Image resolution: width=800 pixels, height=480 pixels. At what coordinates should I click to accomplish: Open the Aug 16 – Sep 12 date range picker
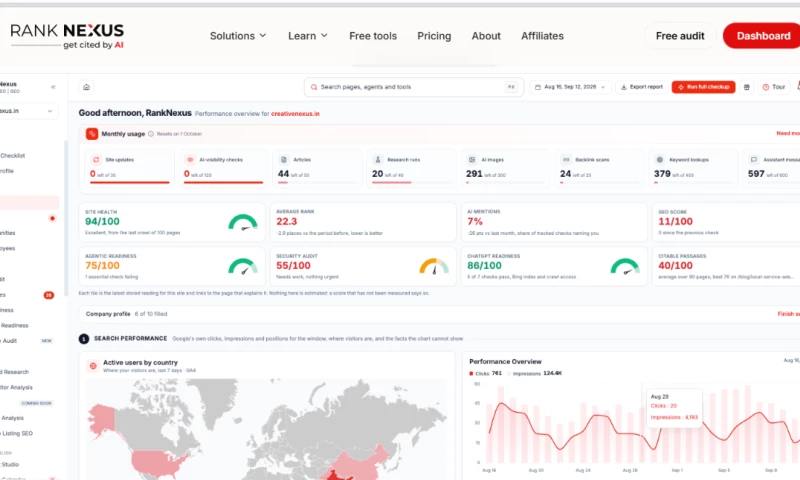coord(570,87)
